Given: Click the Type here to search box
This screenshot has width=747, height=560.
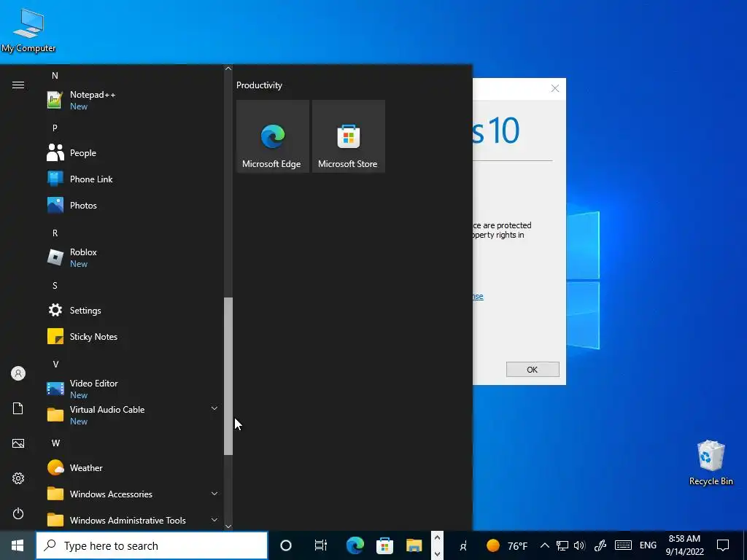Looking at the screenshot, I should 152,545.
